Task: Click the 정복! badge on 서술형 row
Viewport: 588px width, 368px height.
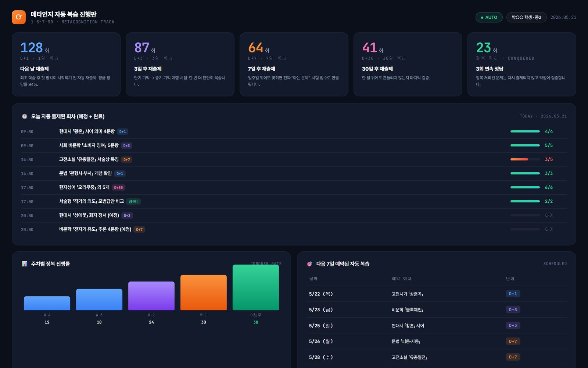Action: [133, 202]
